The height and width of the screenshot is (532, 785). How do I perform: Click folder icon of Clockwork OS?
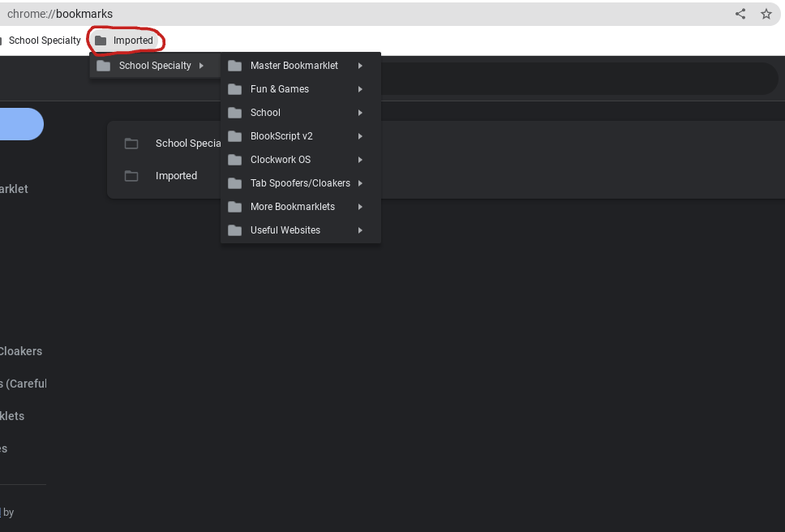[x=235, y=160]
